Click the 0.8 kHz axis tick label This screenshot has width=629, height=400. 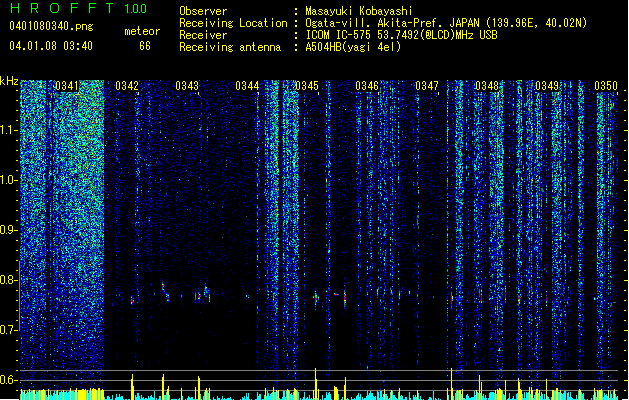point(9,280)
